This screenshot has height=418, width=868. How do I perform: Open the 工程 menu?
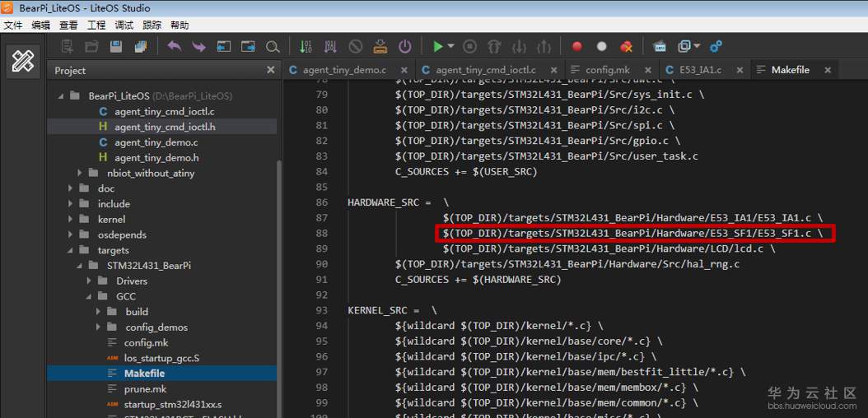96,25
